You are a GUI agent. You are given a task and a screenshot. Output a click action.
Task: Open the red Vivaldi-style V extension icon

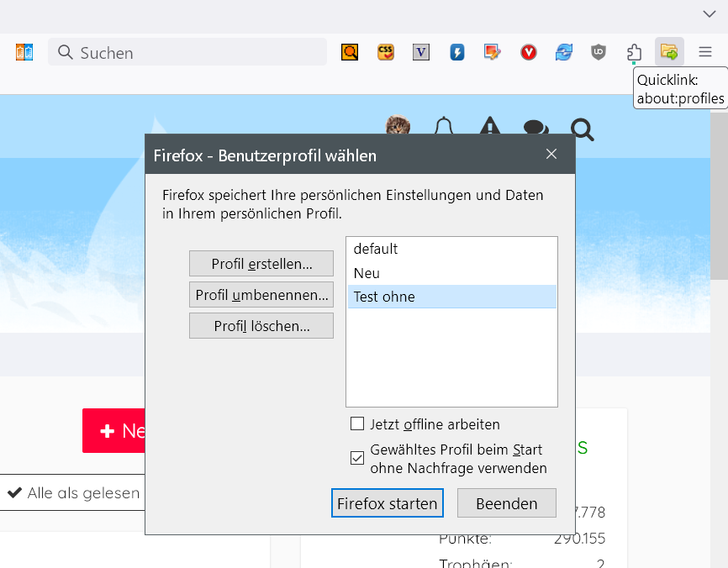coord(529,52)
